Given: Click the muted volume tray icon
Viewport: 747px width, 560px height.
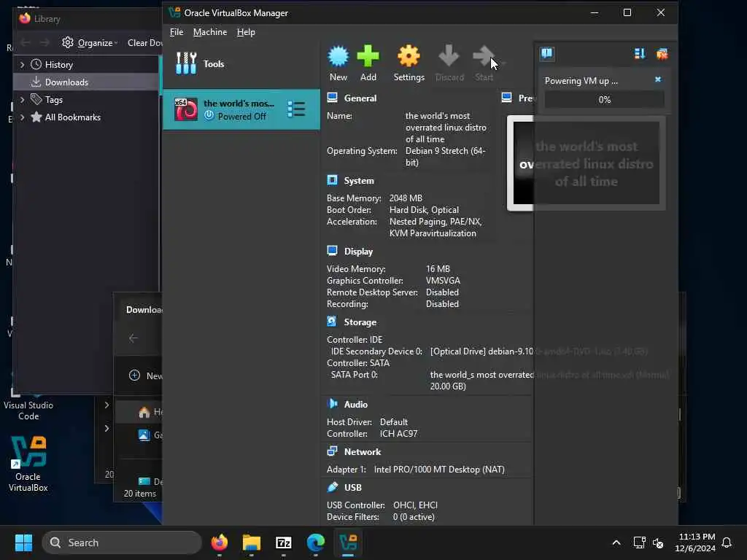Looking at the screenshot, I should point(658,542).
